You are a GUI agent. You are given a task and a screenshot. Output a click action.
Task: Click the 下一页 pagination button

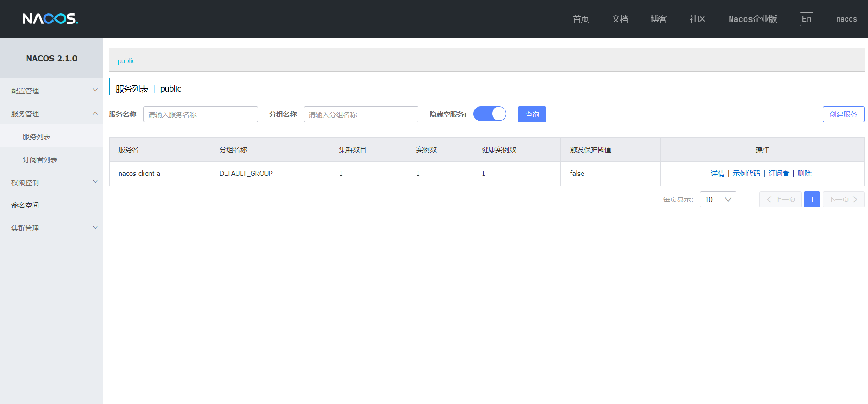843,200
